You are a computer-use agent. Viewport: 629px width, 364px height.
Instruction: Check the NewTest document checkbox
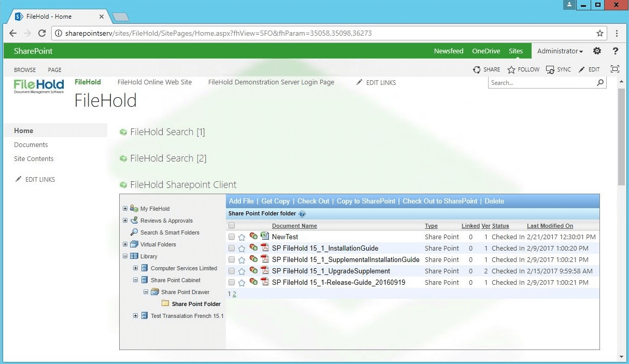232,237
